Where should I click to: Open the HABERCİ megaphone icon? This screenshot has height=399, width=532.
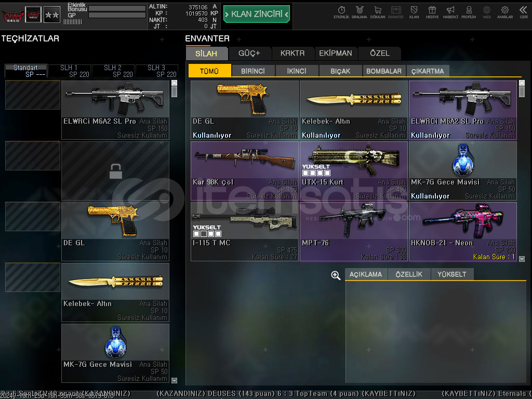click(x=450, y=12)
